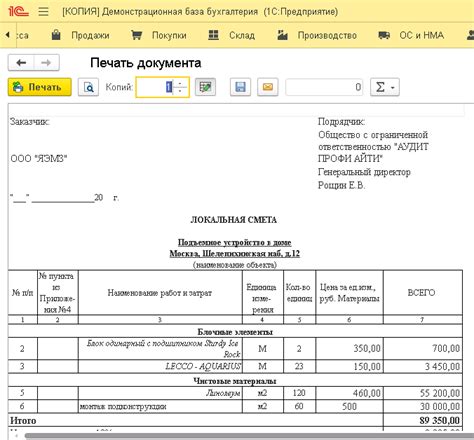This screenshot has height=440, width=474.
Task: Click the 700,00 amount cell
Action: coord(423,349)
